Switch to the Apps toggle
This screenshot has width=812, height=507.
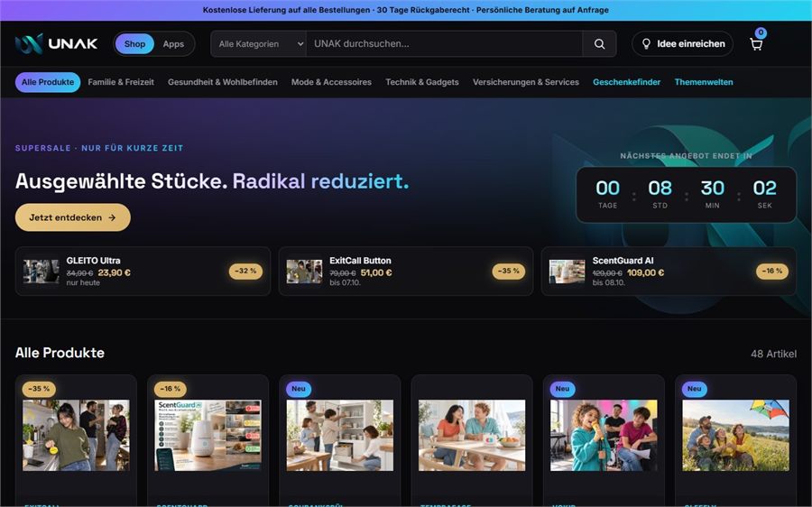[x=173, y=44]
